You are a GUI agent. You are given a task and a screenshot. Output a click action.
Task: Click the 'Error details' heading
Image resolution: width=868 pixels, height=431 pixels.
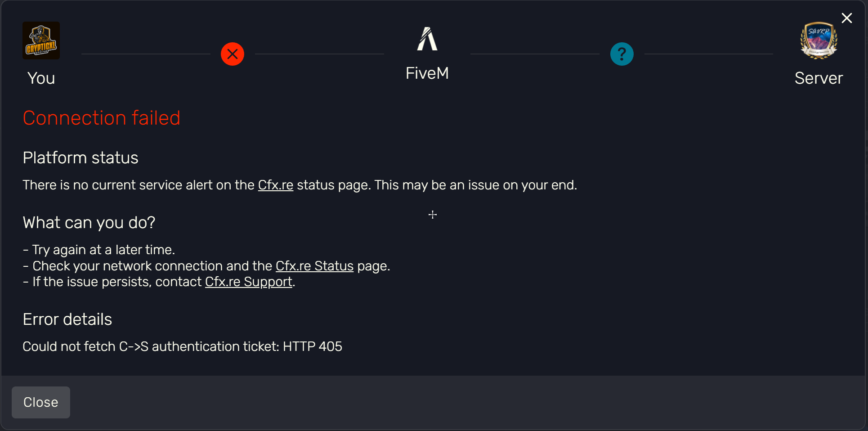point(67,319)
